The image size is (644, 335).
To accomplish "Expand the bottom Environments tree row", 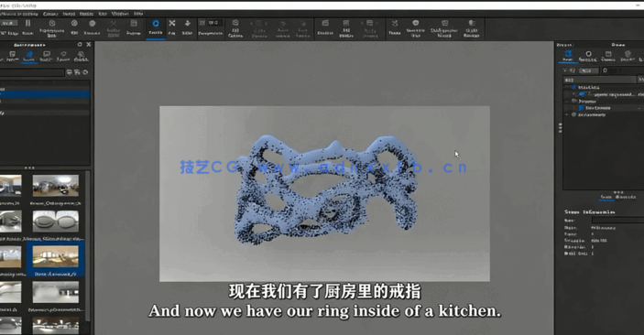I will pos(567,115).
